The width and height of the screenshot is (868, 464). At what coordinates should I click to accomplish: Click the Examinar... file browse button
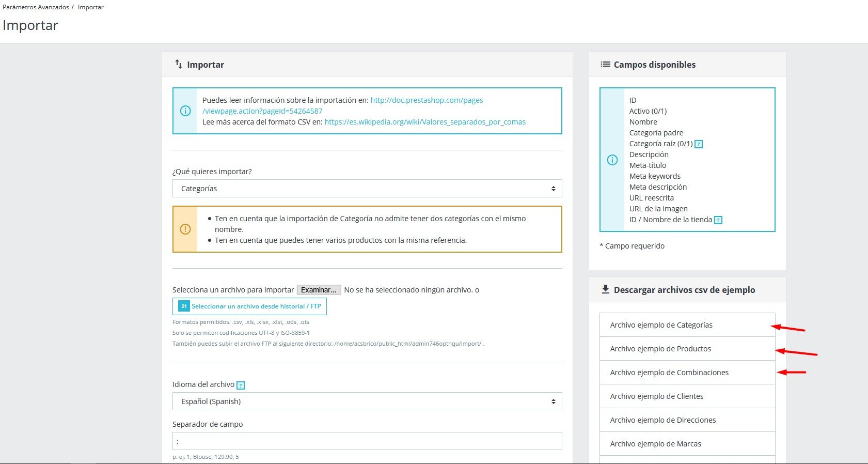(319, 290)
